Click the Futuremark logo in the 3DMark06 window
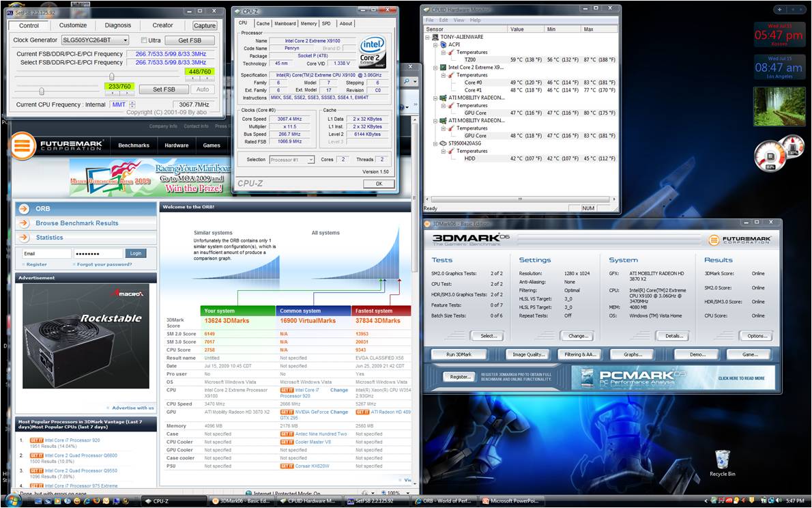The height and width of the screenshot is (508, 812). tap(739, 240)
